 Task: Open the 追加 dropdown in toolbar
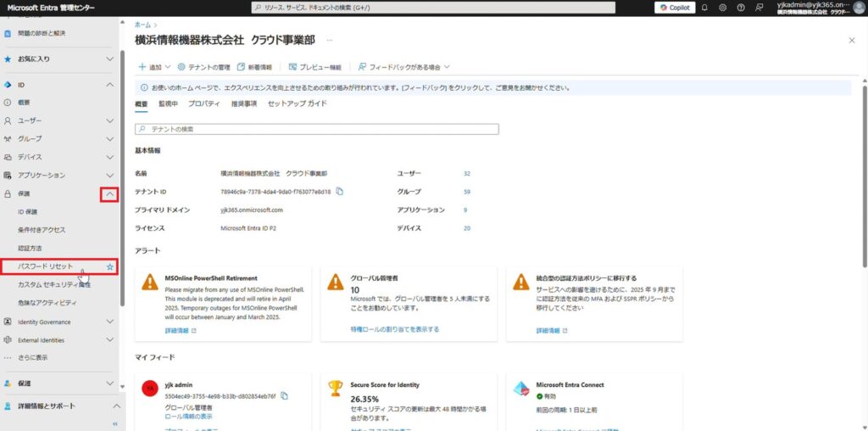[154, 67]
